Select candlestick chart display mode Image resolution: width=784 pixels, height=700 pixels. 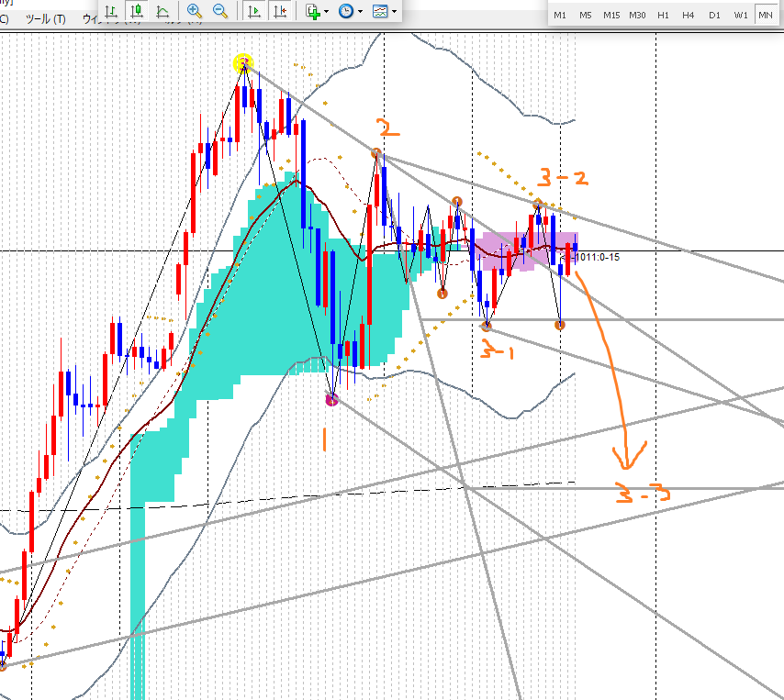[136, 11]
